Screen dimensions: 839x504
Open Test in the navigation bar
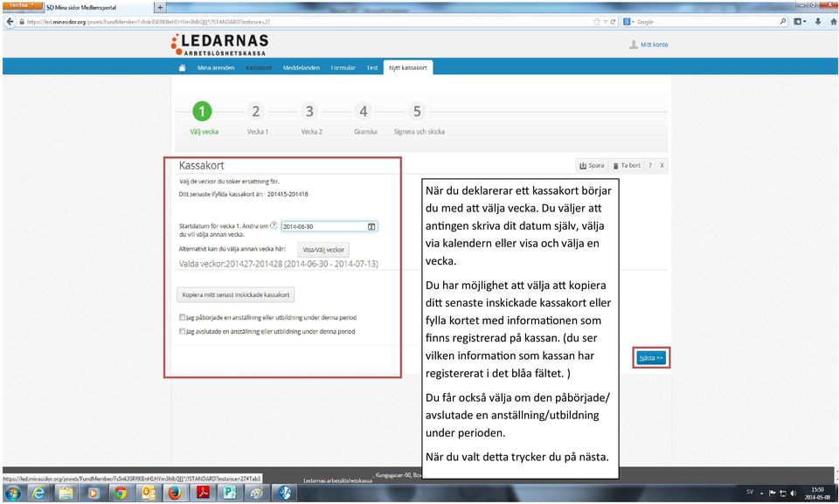(x=372, y=68)
